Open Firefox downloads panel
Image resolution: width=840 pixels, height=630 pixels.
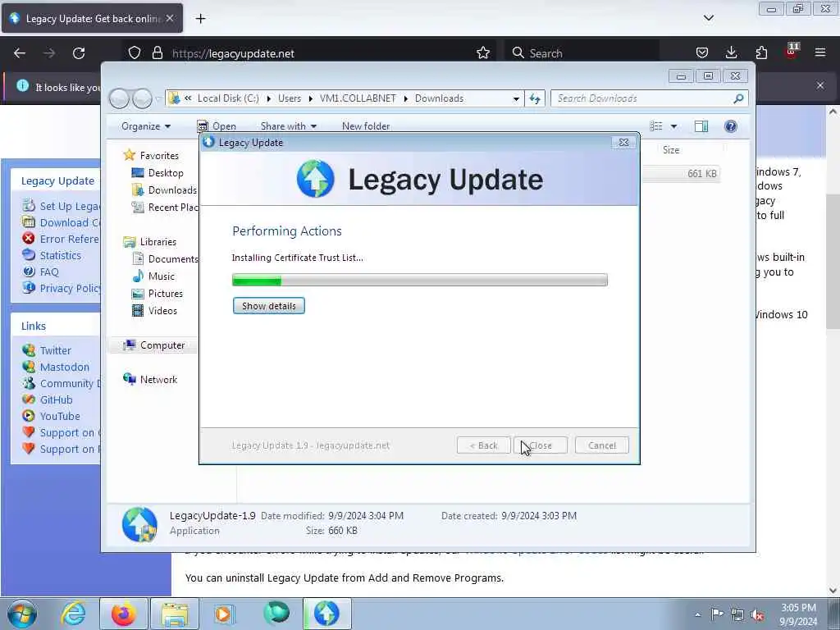pos(731,52)
